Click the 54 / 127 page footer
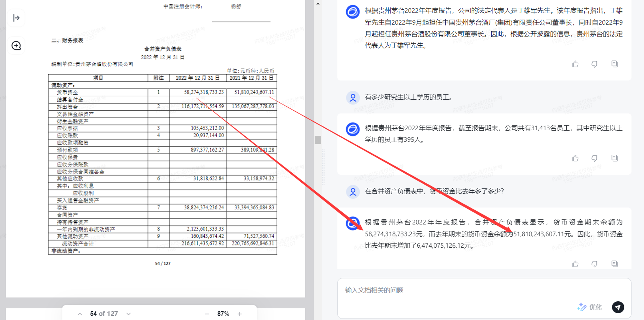This screenshot has width=644, height=320. 163,263
